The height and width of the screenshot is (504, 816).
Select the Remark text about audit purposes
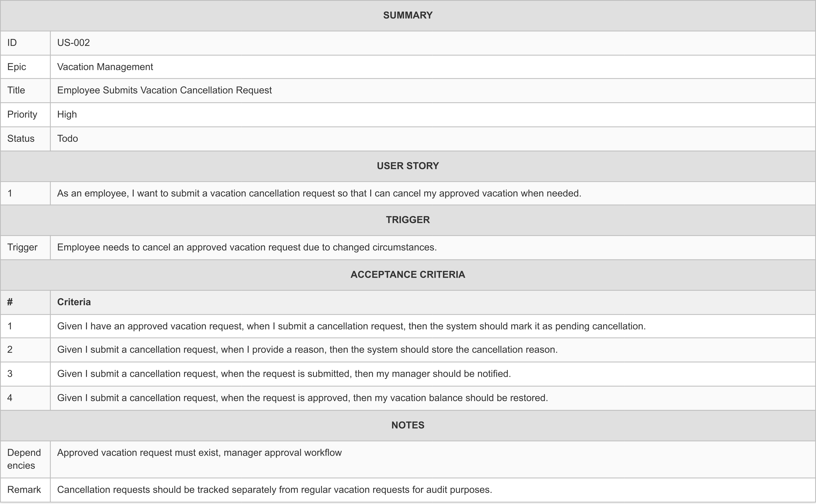pos(275,490)
